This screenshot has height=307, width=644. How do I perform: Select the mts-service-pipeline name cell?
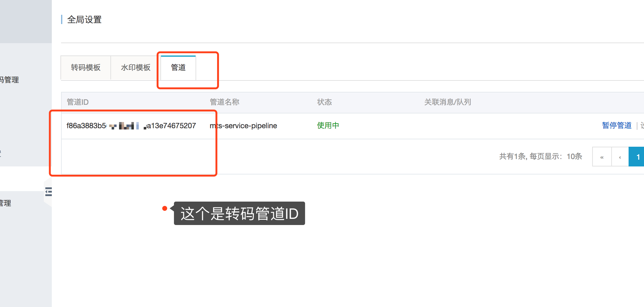click(243, 126)
